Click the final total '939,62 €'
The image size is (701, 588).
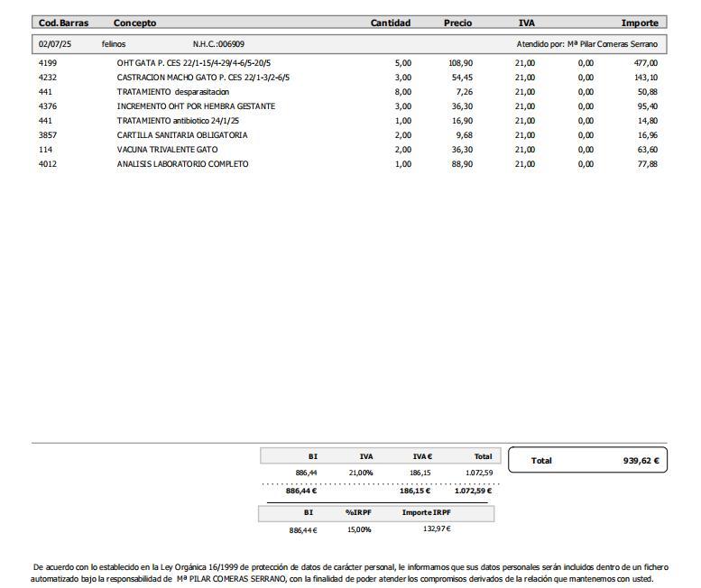tap(641, 461)
